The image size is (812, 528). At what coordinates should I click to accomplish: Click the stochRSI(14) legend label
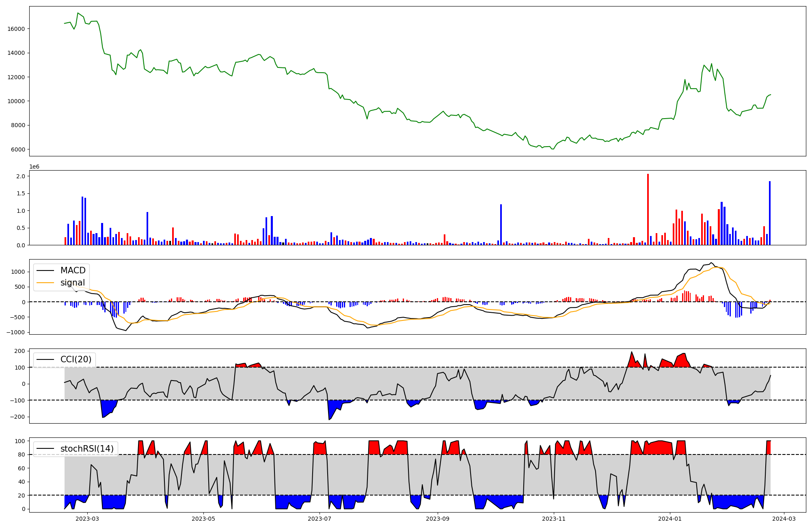87,449
